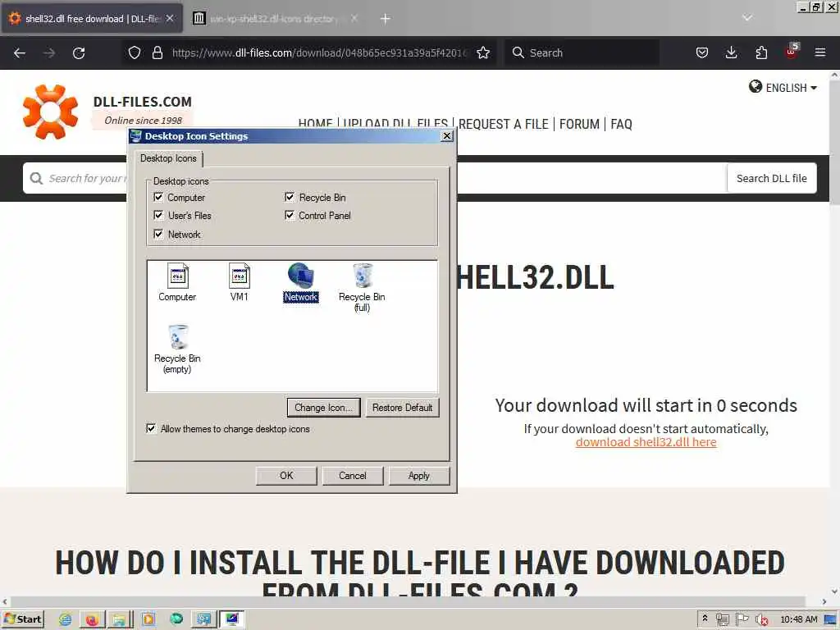Open a new browser tab with plus icon
Screen dimensions: 840x630
click(x=386, y=19)
